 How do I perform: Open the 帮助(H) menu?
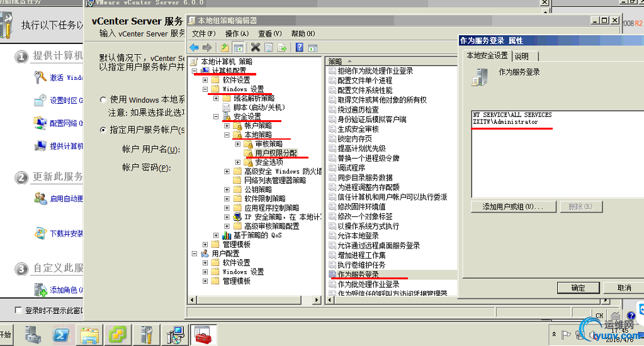click(x=303, y=33)
